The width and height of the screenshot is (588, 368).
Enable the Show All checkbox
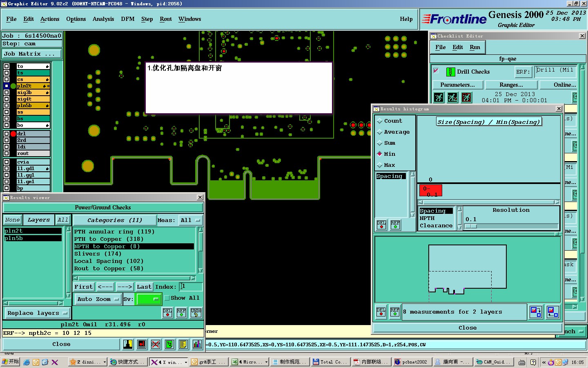click(167, 298)
